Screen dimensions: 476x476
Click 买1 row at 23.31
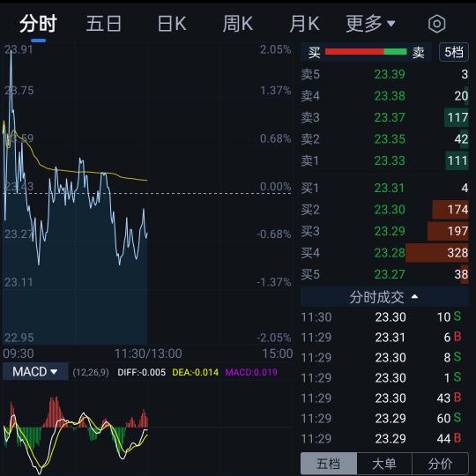[384, 189]
